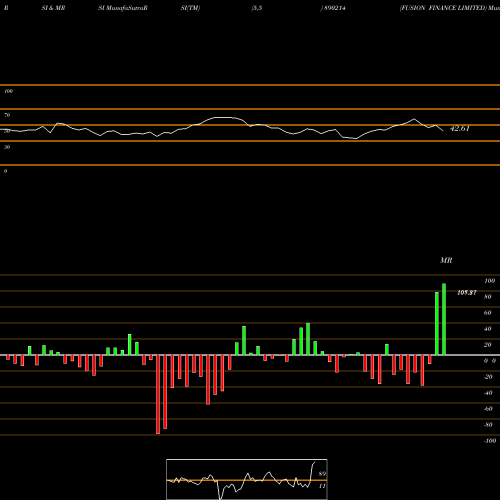
Task: Click the MR panel title label
Action: pos(446,260)
